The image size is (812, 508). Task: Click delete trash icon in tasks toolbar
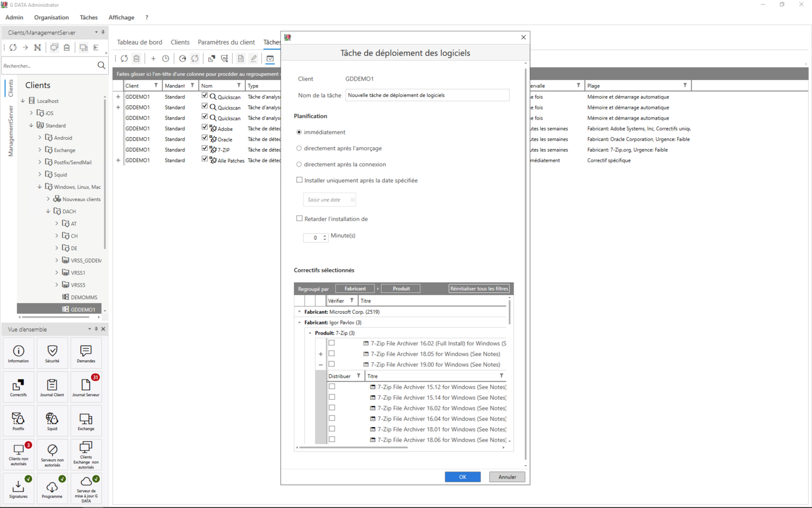[136, 58]
